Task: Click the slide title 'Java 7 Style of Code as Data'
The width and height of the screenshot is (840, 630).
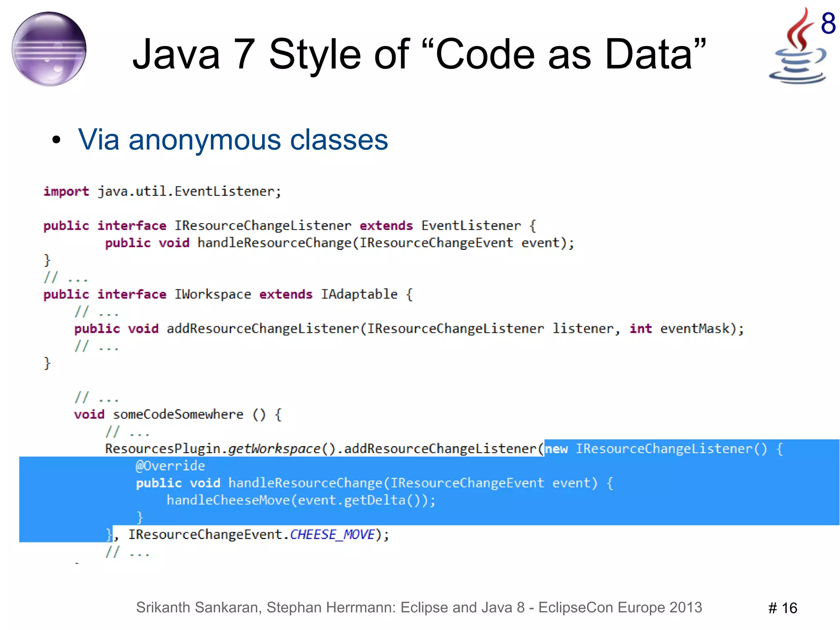Action: pyautogui.click(x=419, y=54)
